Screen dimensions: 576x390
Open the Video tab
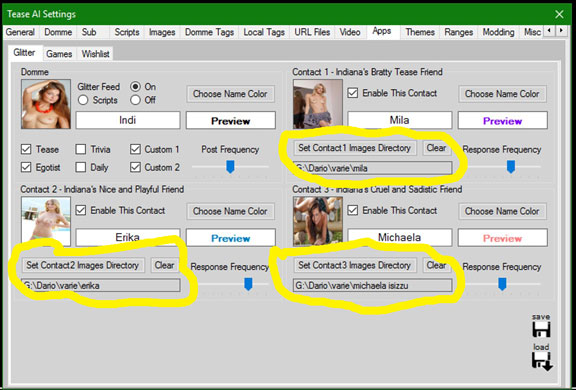(x=350, y=32)
